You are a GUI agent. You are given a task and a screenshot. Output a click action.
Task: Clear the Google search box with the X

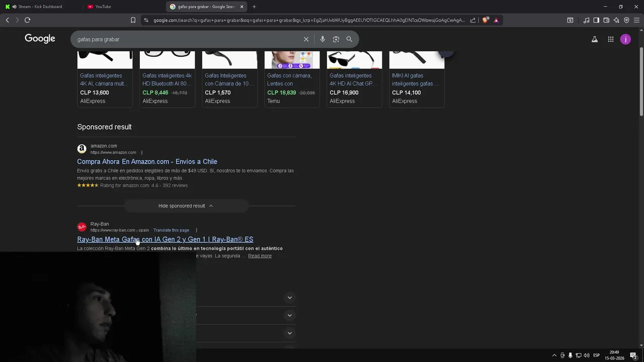pos(306,39)
